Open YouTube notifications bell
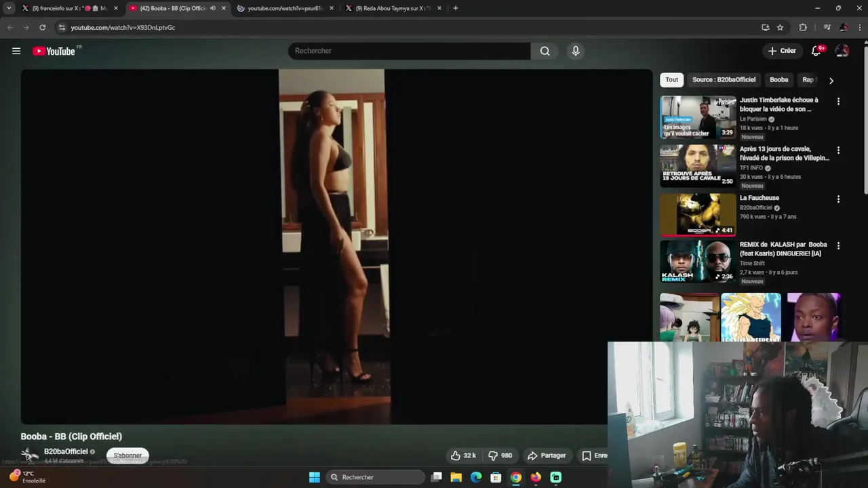This screenshot has width=868, height=488. [x=816, y=51]
